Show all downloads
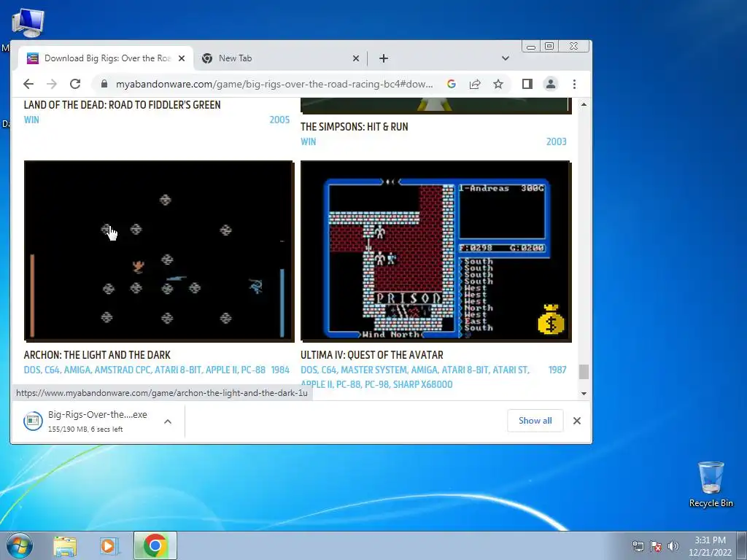Image resolution: width=747 pixels, height=560 pixels. [535, 421]
